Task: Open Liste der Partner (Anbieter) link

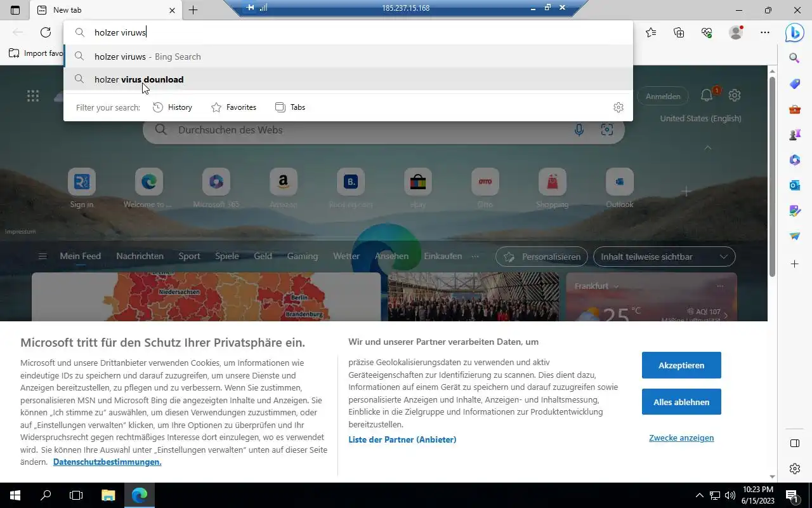Action: click(x=402, y=439)
